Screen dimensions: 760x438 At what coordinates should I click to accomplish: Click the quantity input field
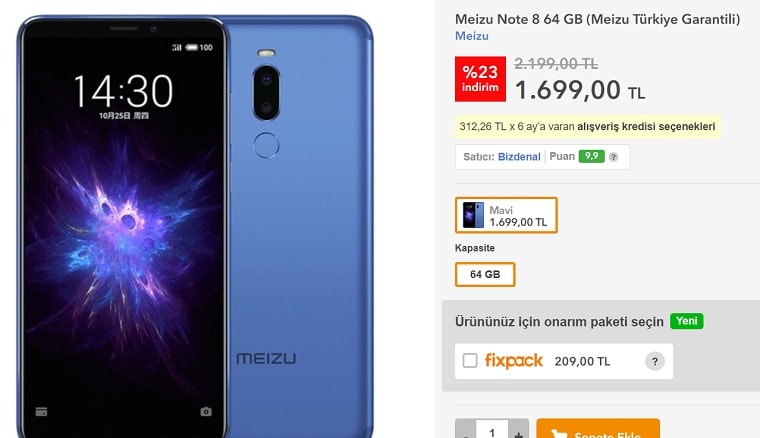pos(492,431)
